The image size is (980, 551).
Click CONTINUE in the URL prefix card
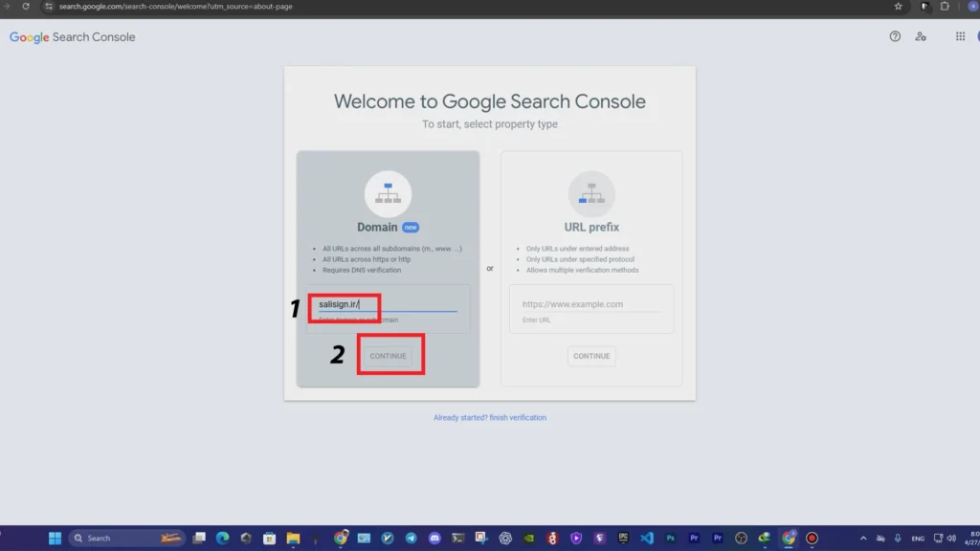[x=591, y=356]
